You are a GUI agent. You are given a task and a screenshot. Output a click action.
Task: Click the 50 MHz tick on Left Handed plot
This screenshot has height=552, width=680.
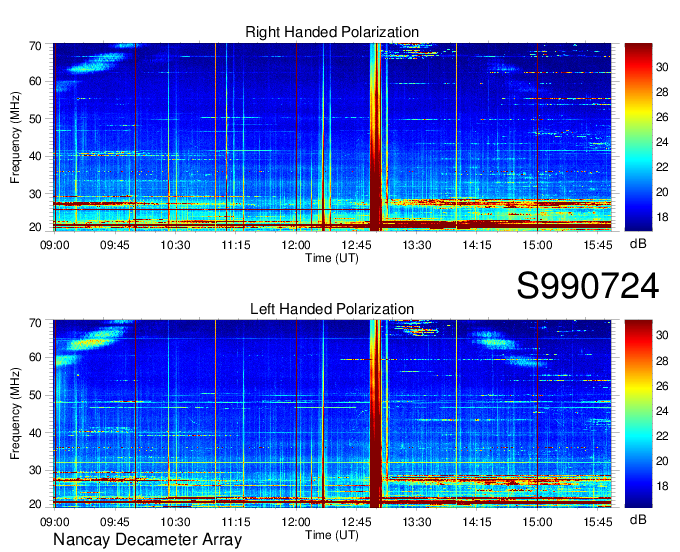coord(35,395)
